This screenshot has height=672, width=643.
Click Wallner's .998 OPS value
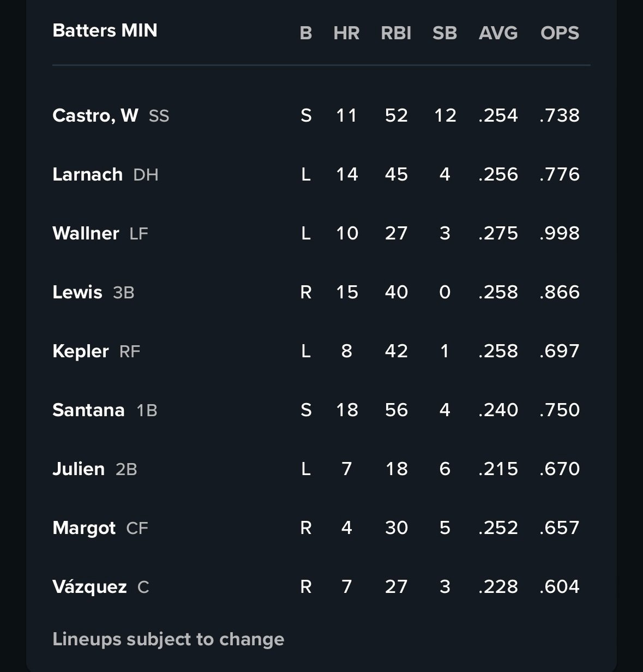560,233
